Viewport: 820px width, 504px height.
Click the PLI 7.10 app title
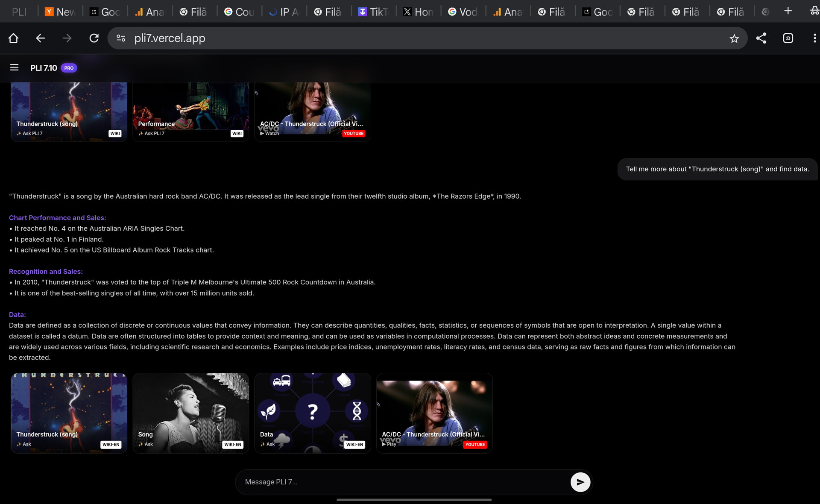pyautogui.click(x=44, y=68)
